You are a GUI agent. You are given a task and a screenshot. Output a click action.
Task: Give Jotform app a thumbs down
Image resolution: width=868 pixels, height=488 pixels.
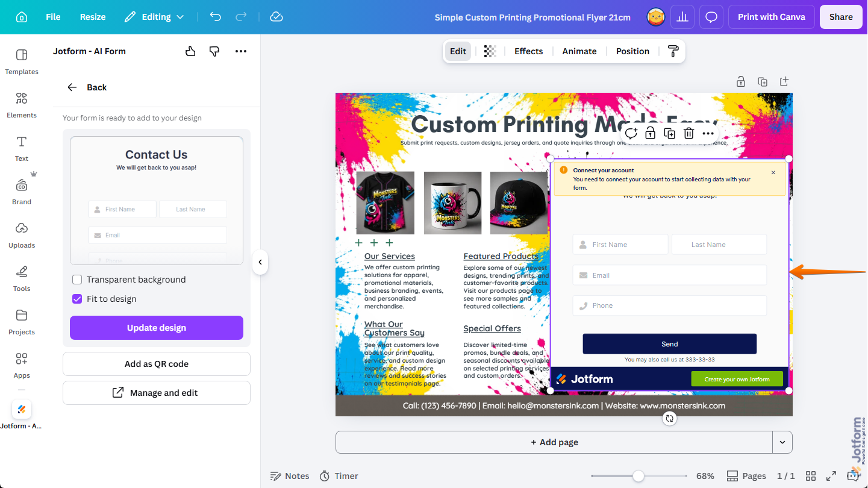point(214,51)
